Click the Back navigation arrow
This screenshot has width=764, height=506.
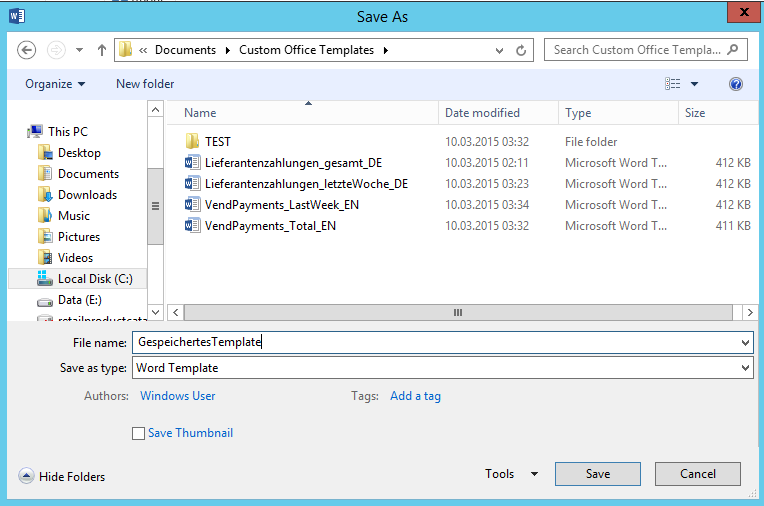tap(27, 50)
